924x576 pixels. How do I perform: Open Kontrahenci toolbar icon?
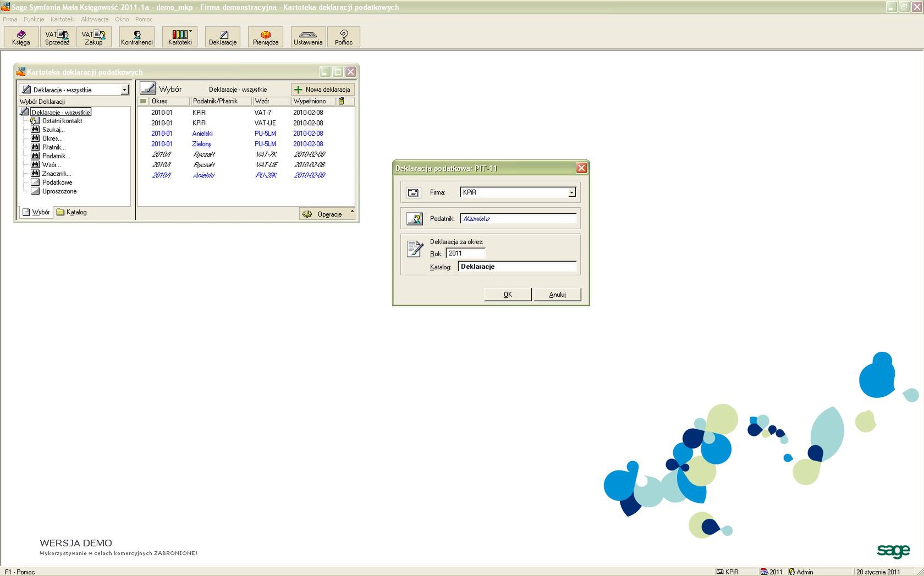137,37
